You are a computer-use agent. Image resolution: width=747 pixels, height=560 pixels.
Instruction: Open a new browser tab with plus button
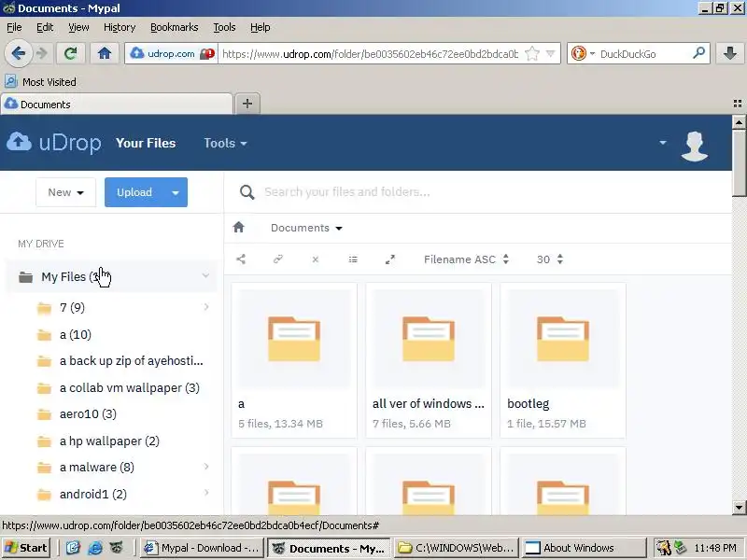coord(247,104)
